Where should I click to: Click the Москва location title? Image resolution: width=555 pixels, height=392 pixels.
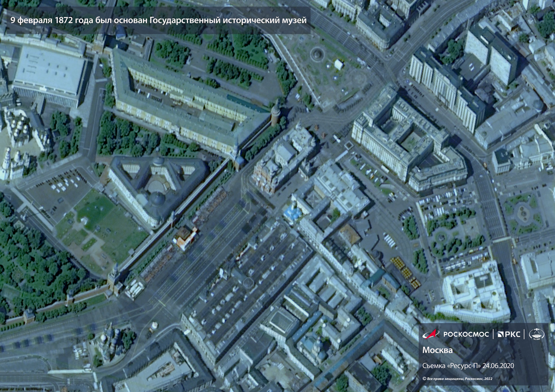437,350
